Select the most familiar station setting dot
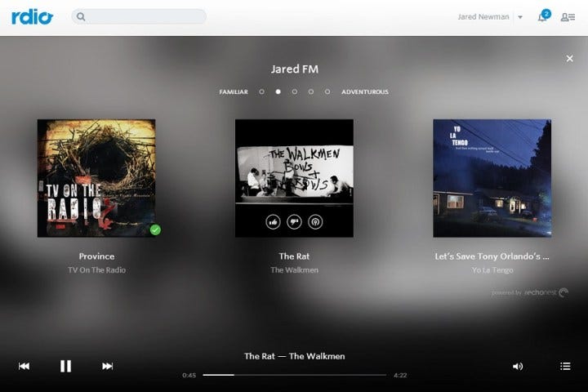 262,92
